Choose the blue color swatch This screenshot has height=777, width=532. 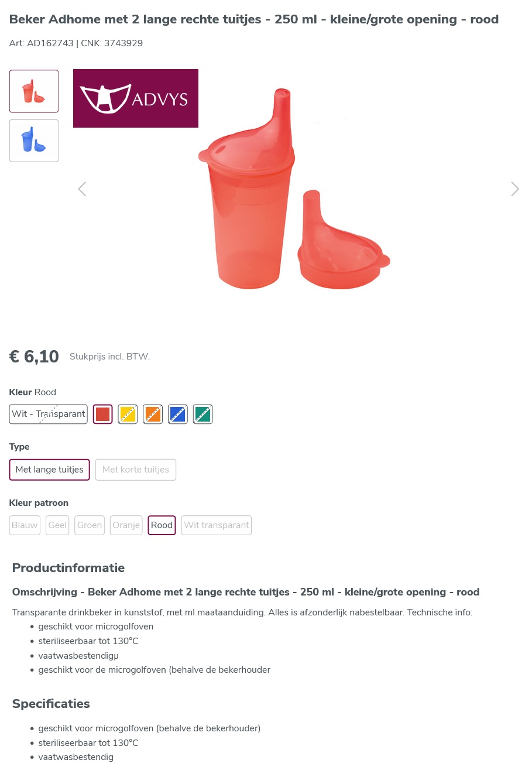pos(178,414)
